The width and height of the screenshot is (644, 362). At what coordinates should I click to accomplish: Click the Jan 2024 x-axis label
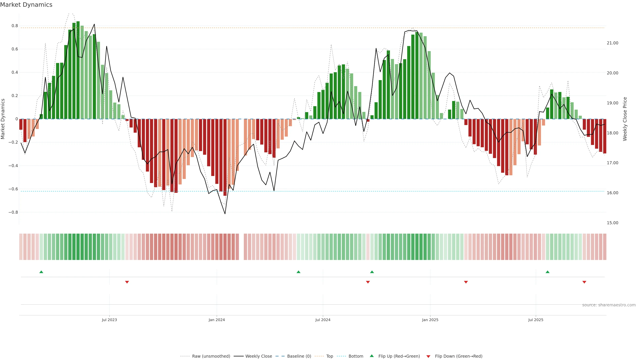(217, 320)
